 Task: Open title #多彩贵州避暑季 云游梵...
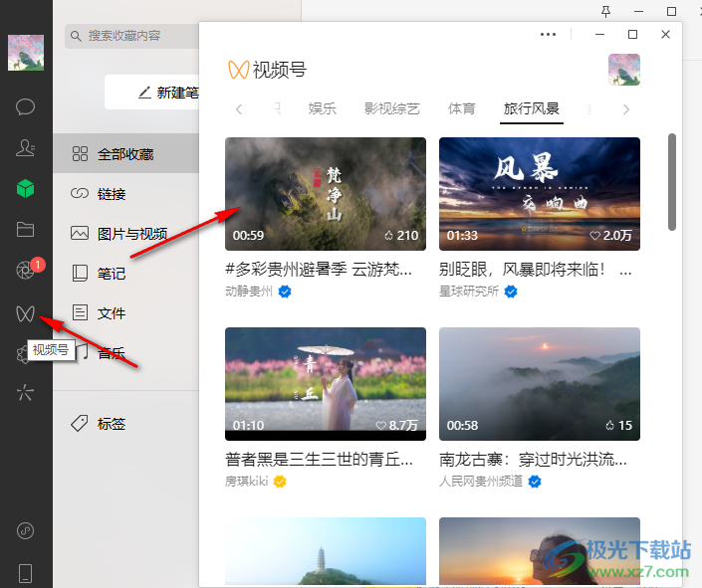point(319,270)
